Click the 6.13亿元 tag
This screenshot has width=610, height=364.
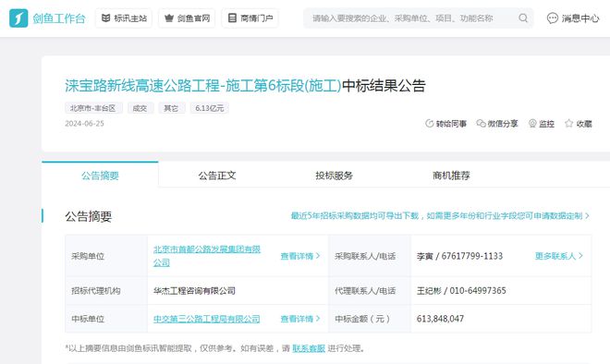[x=210, y=108]
